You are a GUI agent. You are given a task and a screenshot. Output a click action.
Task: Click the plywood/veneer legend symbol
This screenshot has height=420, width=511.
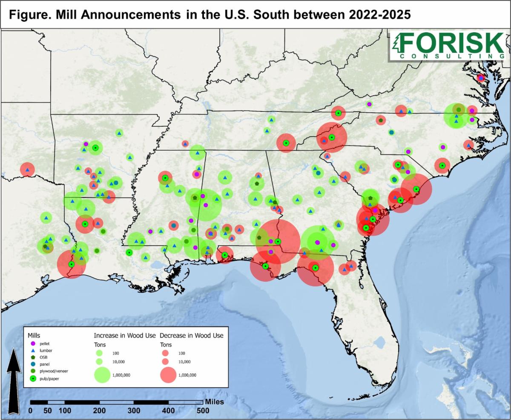pyautogui.click(x=33, y=371)
